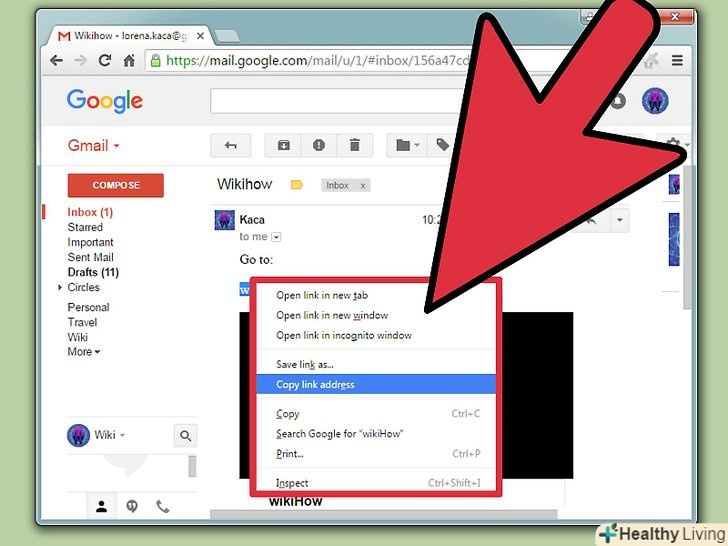
Task: Open the Move to folder button
Action: tap(407, 146)
